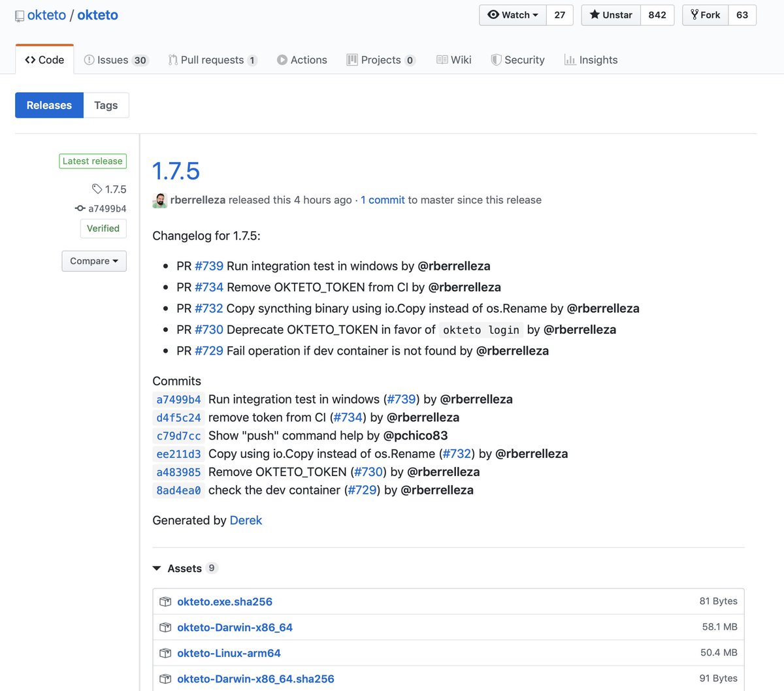Open commit hash d4f5c24
Image resolution: width=784 pixels, height=691 pixels.
[x=178, y=418]
